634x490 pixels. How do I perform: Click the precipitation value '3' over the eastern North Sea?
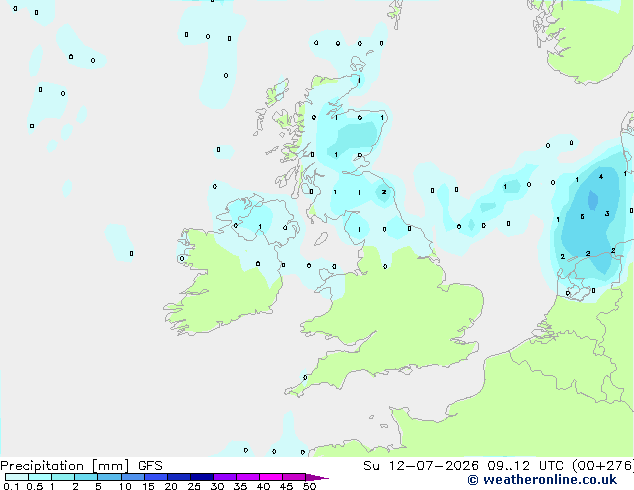click(607, 213)
